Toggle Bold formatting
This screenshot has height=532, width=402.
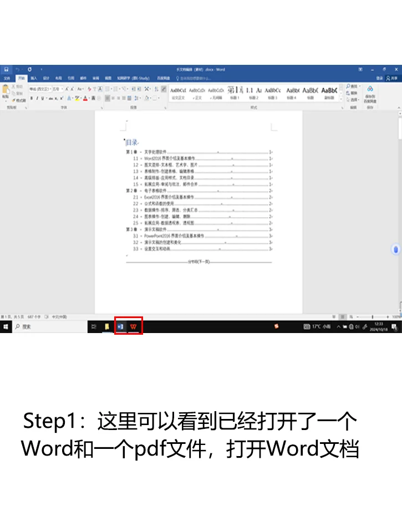[32, 99]
